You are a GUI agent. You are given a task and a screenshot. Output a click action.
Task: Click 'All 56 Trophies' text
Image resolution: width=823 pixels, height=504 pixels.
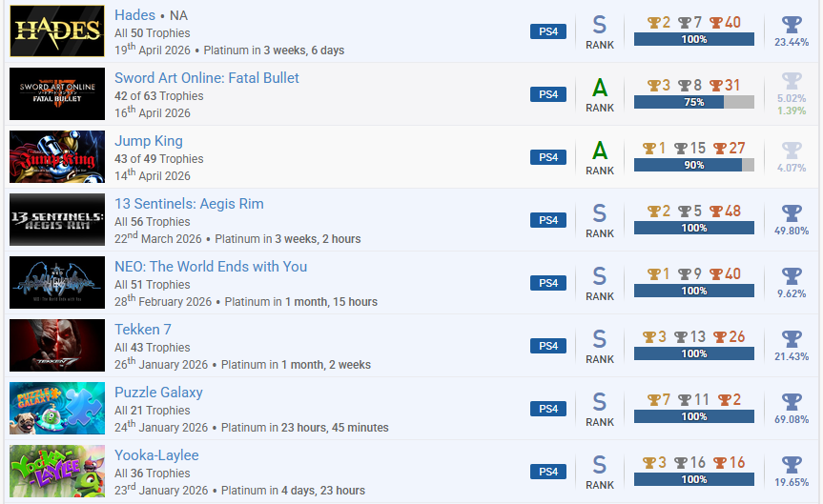click(153, 222)
